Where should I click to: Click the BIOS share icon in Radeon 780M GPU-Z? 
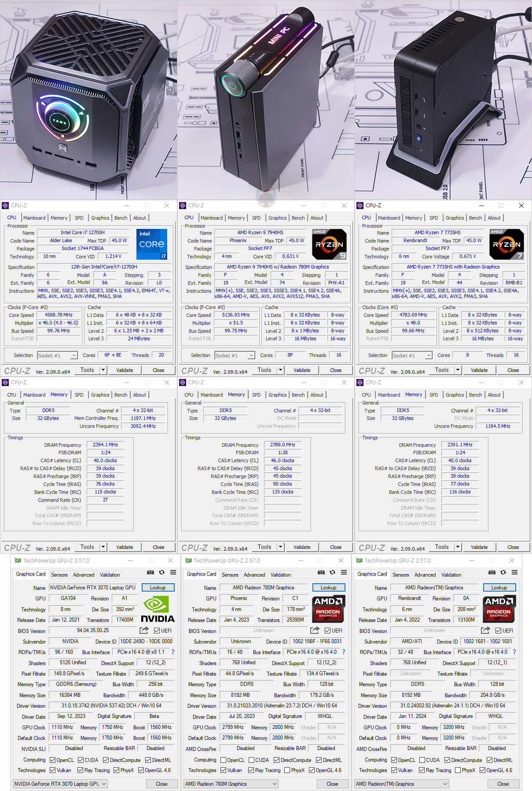pyautogui.click(x=315, y=631)
